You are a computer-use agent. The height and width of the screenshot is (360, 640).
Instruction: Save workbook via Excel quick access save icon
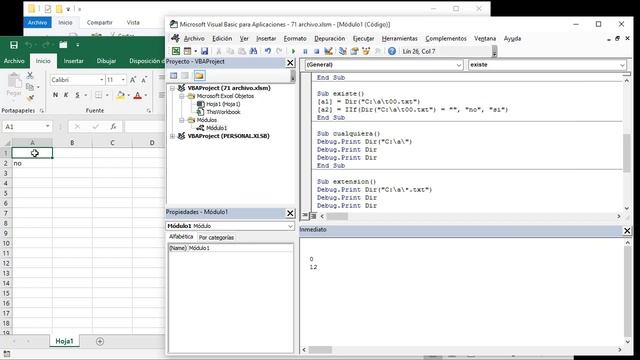tap(13, 45)
